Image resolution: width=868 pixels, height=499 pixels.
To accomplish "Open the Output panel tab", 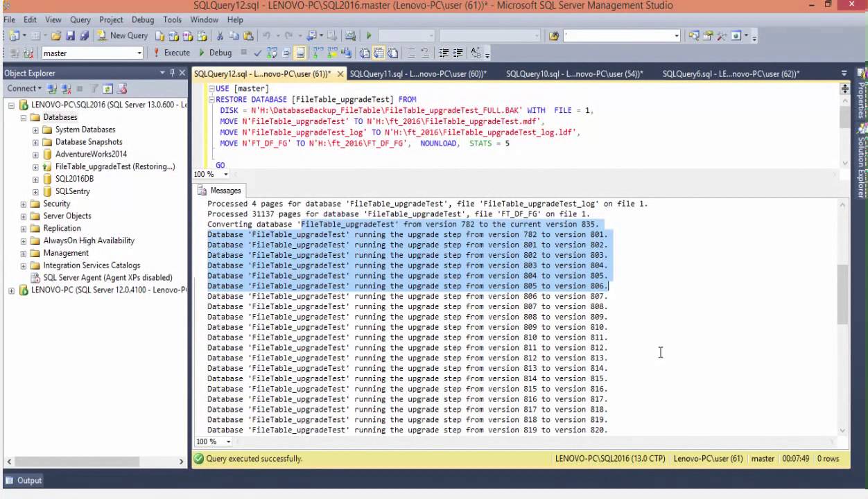I will coord(24,480).
